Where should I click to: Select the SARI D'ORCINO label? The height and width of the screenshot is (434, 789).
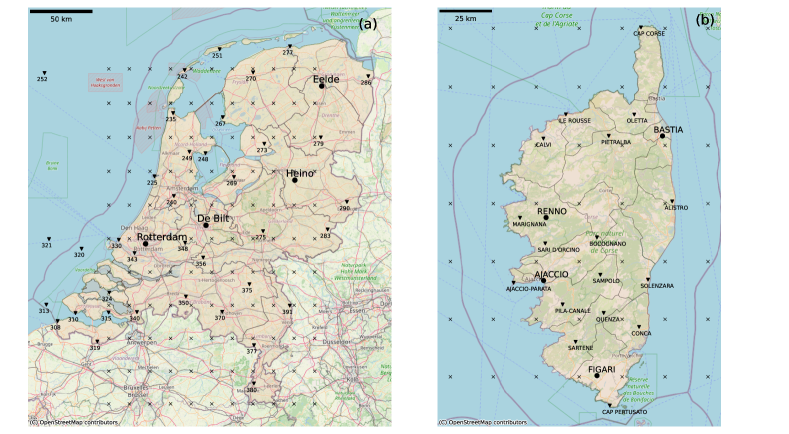559,250
